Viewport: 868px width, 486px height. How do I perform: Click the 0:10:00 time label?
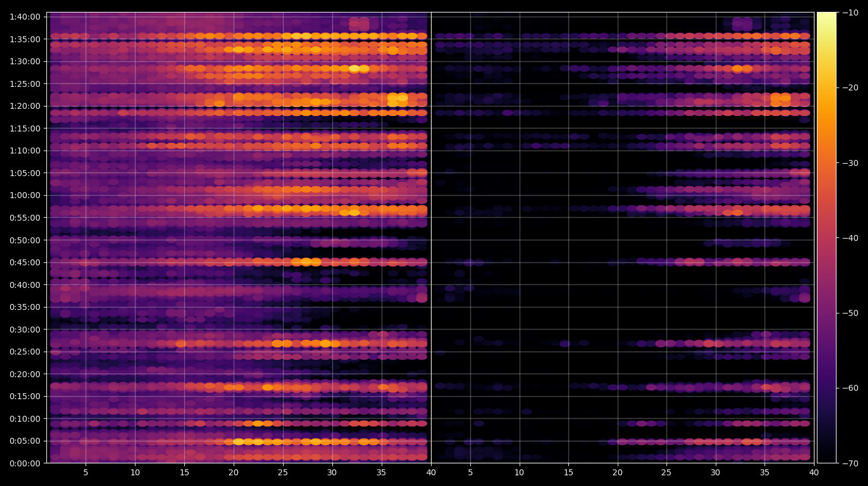pyautogui.click(x=25, y=419)
